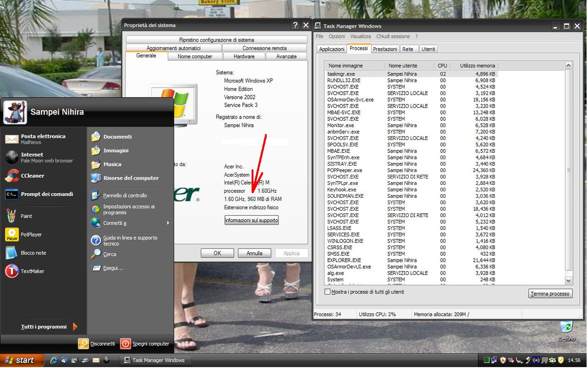Image resolution: width=588 pixels, height=368 pixels.
Task: Switch to the Nome computer tab
Action: pyautogui.click(x=195, y=57)
